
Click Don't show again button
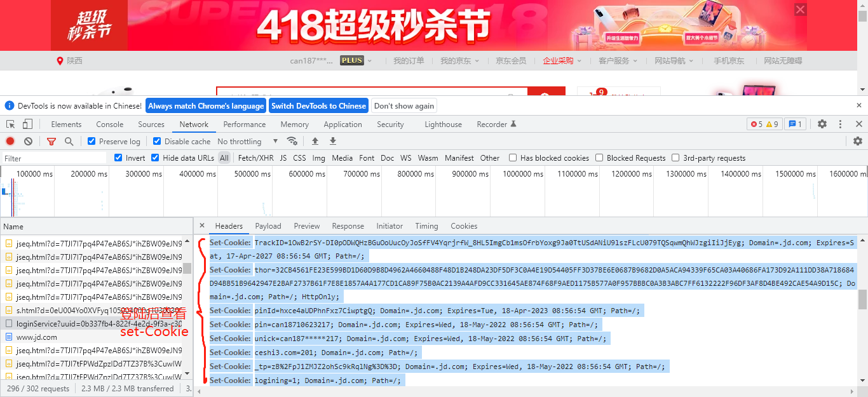click(404, 105)
